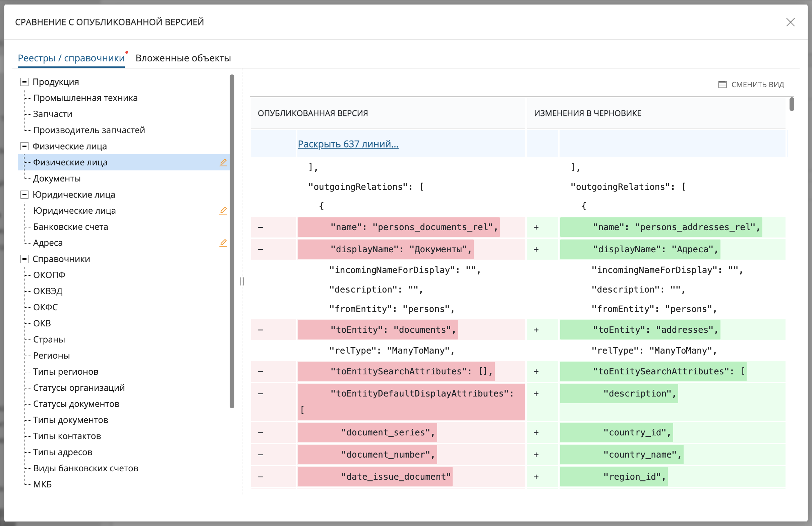Collapse the Юридические лица tree group
The width and height of the screenshot is (812, 526).
pos(24,195)
